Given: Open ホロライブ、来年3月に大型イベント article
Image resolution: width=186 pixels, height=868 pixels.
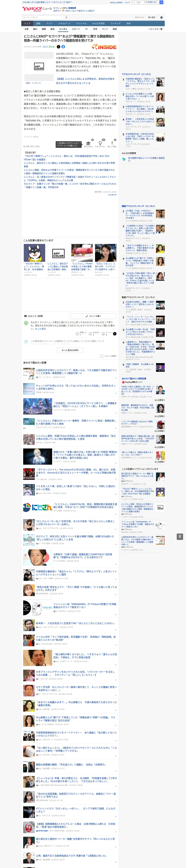Looking at the screenshot, I should click(75, 537).
